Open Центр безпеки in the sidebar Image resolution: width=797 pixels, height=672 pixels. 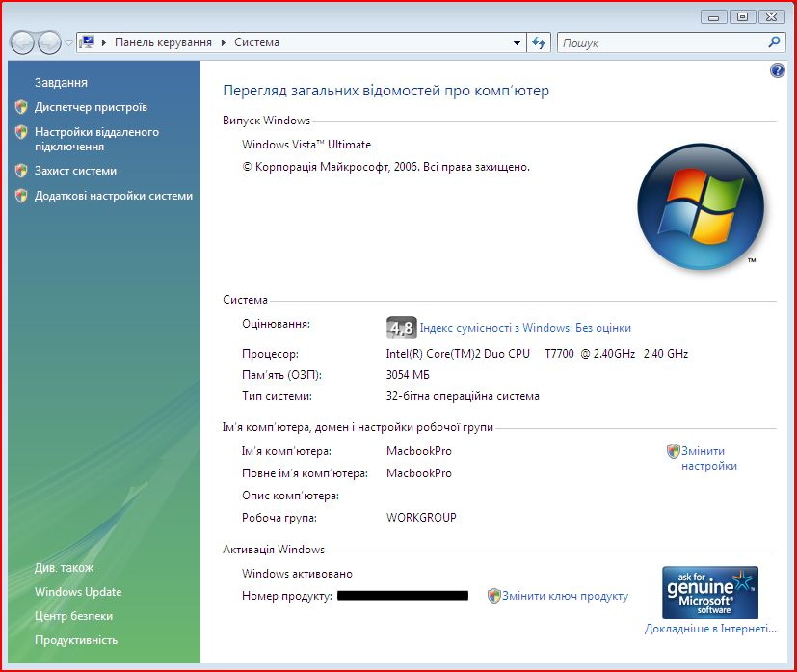(x=73, y=616)
